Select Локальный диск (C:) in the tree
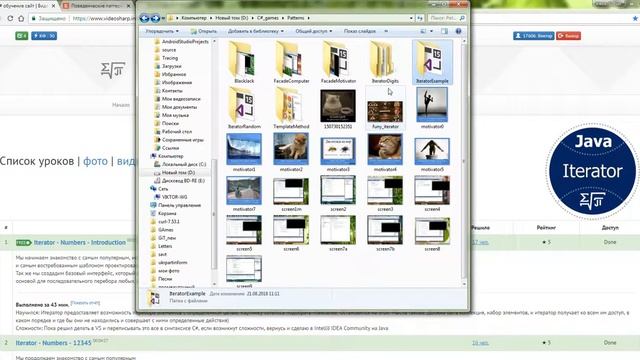Viewport: 640px width, 360px height. click(x=180, y=164)
